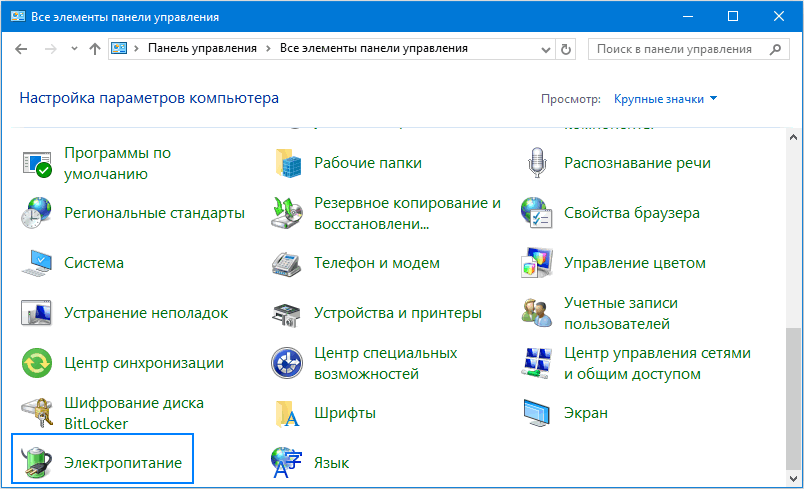Click the Поиск в панели управления field
The width and height of the screenshot is (804, 489).
675,48
